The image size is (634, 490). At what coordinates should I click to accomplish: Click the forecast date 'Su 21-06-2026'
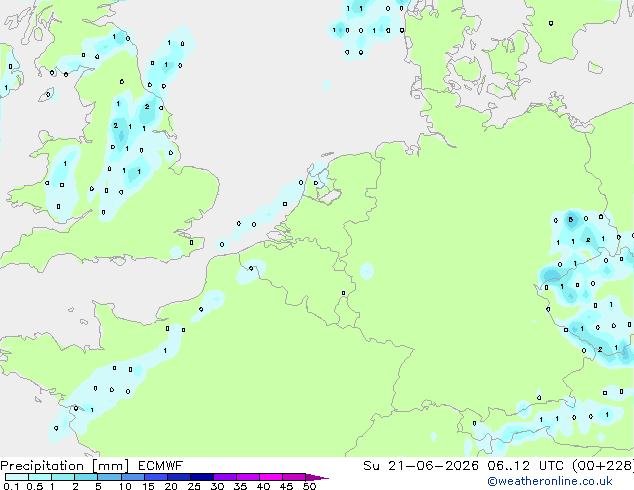coord(421,466)
